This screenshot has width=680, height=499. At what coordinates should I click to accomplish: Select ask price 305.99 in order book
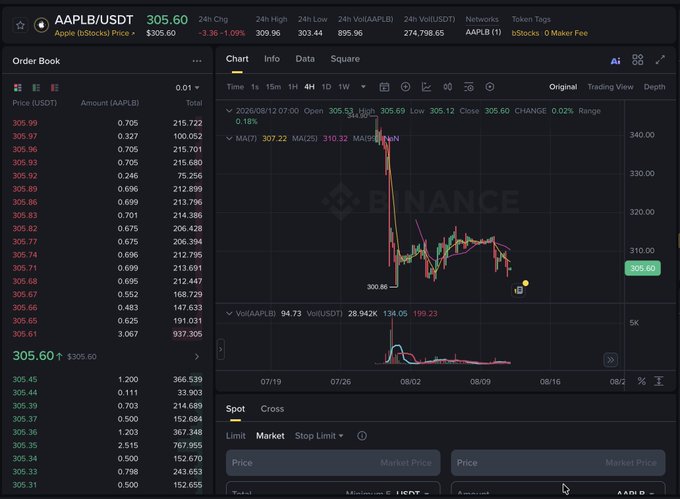tap(25, 123)
